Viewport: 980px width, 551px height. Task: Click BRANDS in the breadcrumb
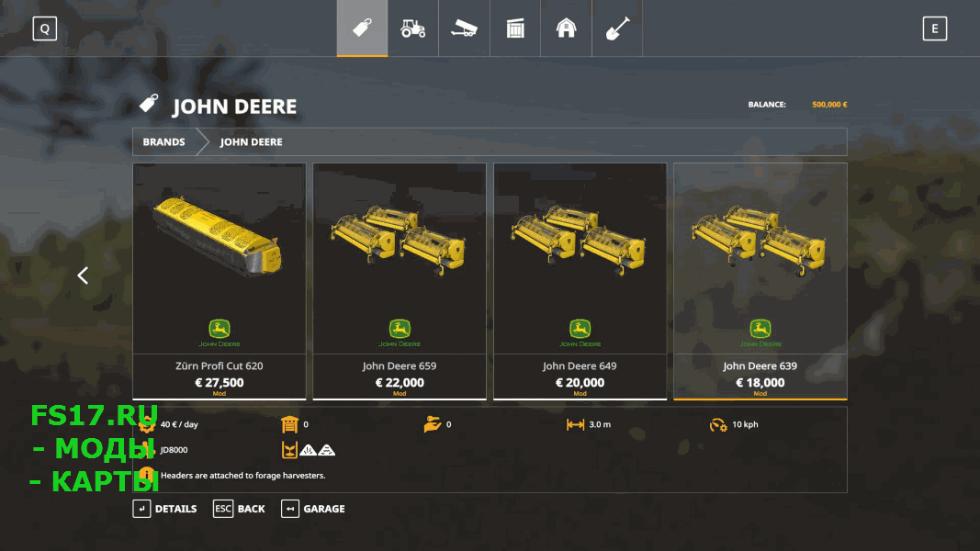pos(163,141)
